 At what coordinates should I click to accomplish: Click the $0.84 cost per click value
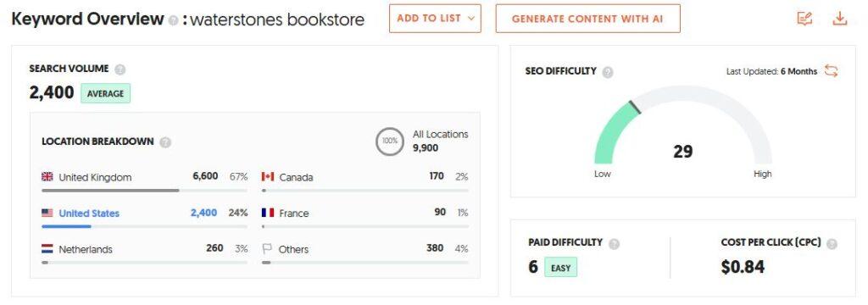[x=743, y=268]
